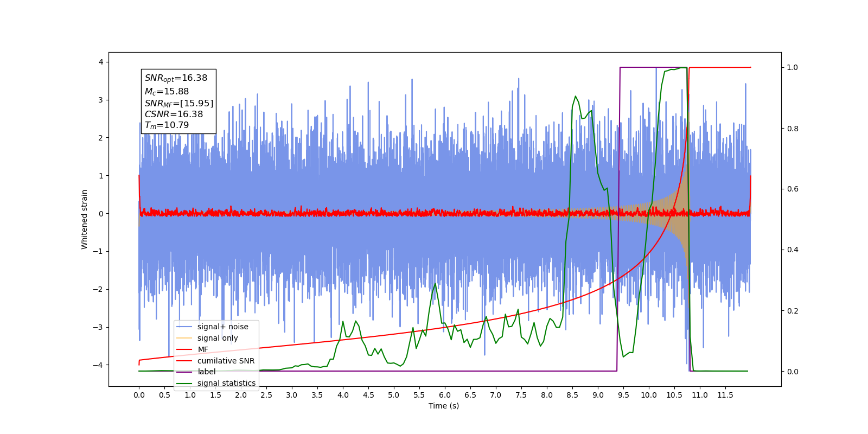This screenshot has width=868, height=434.
Task: Click the 0.0 tick on the time axis
Action: tap(139, 395)
